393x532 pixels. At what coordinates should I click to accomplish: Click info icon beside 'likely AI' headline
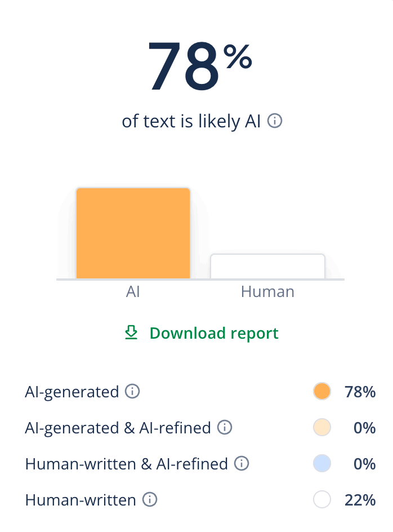tap(275, 121)
